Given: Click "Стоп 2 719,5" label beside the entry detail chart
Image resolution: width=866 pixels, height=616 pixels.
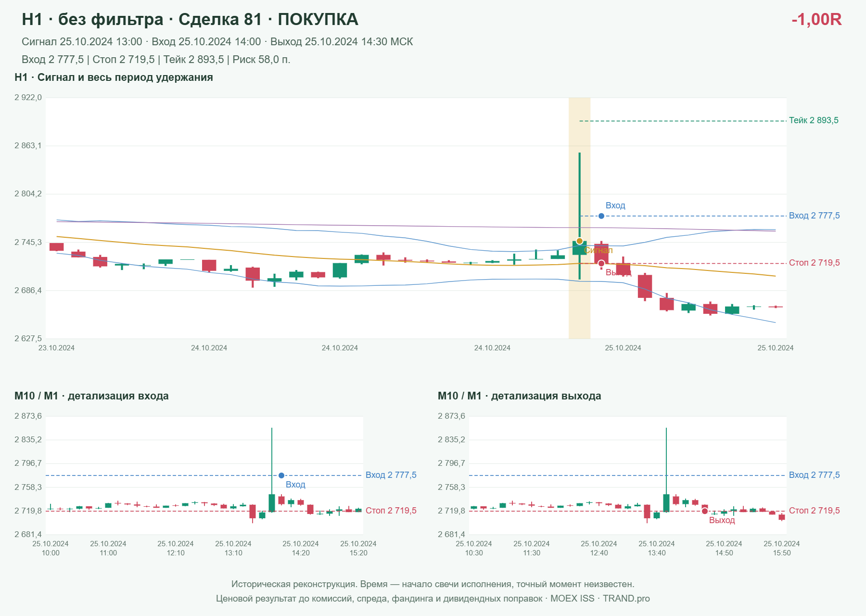Looking at the screenshot, I should (x=391, y=511).
